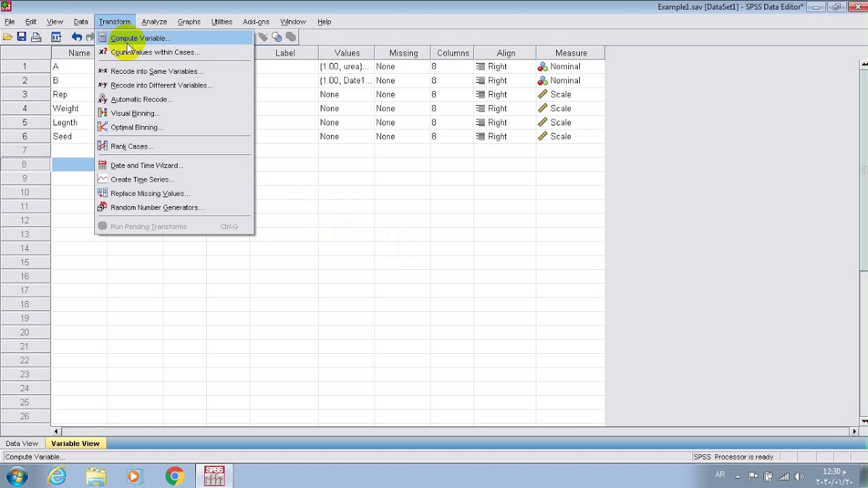Click the align icon in the Rep row
Viewport: 868px width, 488px height.
pyautogui.click(x=480, y=94)
